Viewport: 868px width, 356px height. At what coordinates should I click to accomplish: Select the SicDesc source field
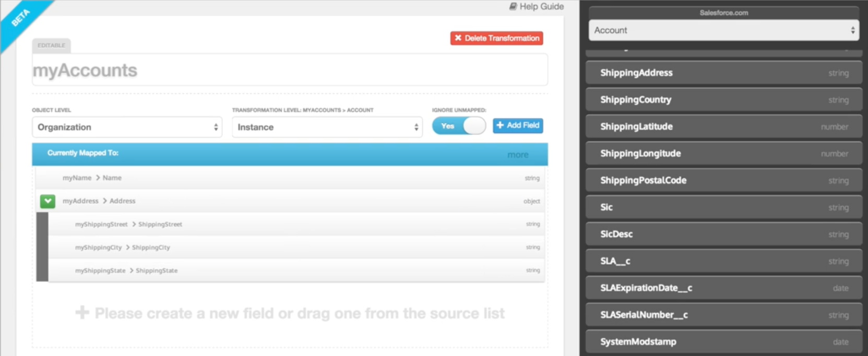pos(723,235)
